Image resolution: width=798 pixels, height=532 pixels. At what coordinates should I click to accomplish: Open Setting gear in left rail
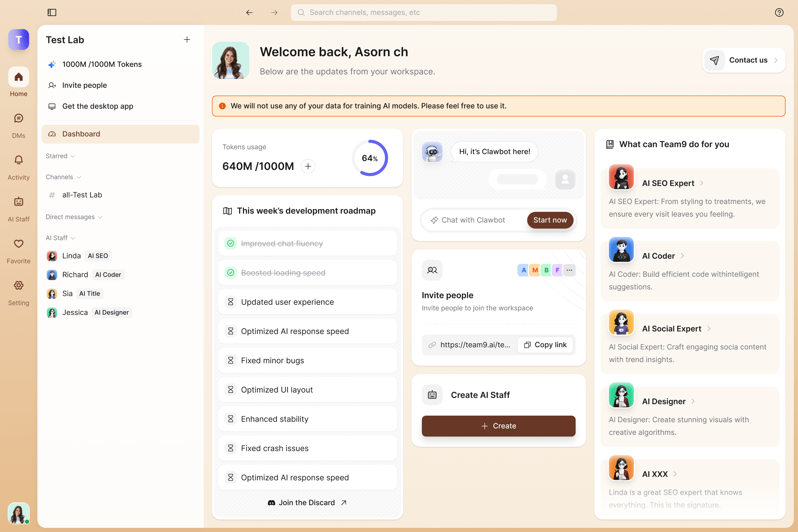(x=19, y=286)
